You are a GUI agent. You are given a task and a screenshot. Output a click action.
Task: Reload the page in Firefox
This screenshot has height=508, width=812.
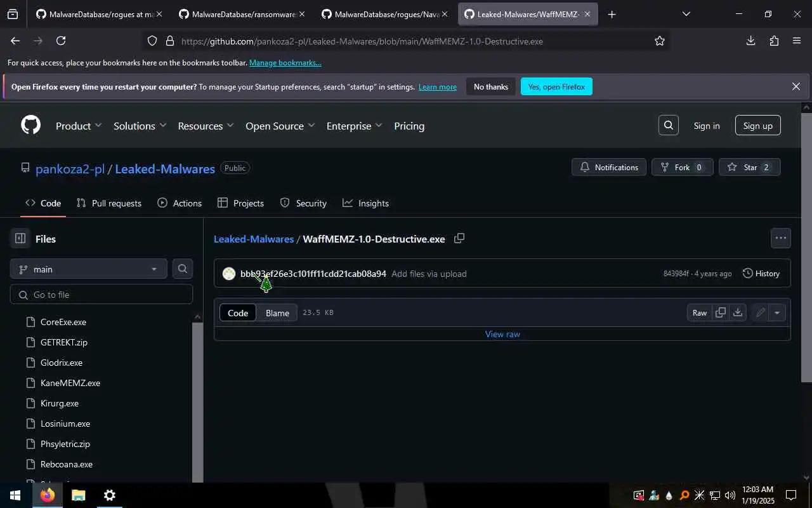tap(61, 41)
